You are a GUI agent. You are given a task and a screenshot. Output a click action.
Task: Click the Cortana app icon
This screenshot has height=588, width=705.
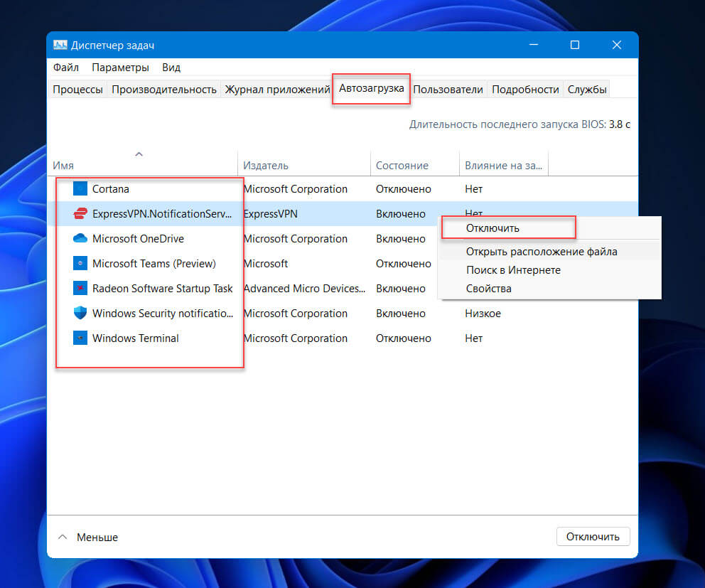pos(80,188)
